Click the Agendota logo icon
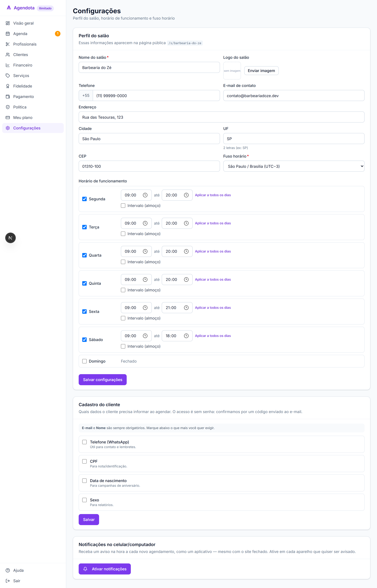Screen dimensions: 377x588 coord(9,8)
